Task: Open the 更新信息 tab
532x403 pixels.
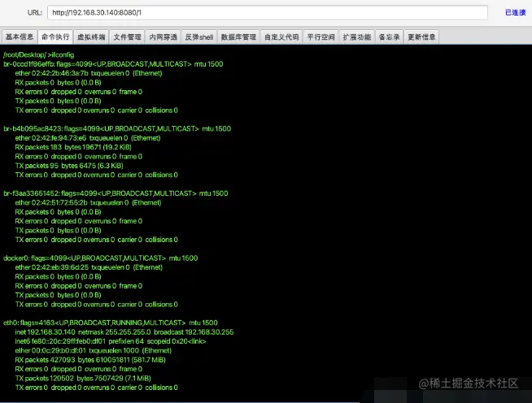Action: tap(421, 37)
